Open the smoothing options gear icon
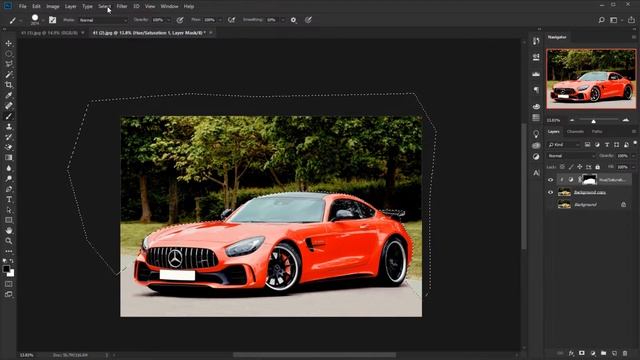The width and height of the screenshot is (640, 360). pyautogui.click(x=293, y=20)
